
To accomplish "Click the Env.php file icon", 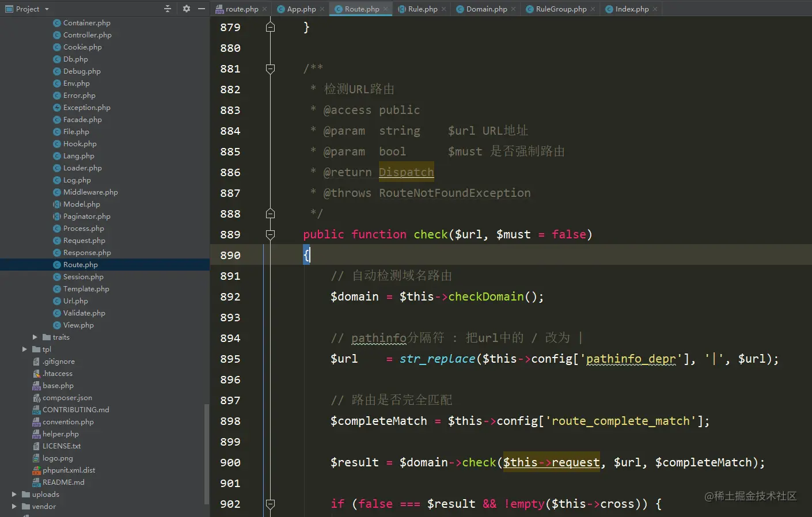I will click(x=57, y=83).
